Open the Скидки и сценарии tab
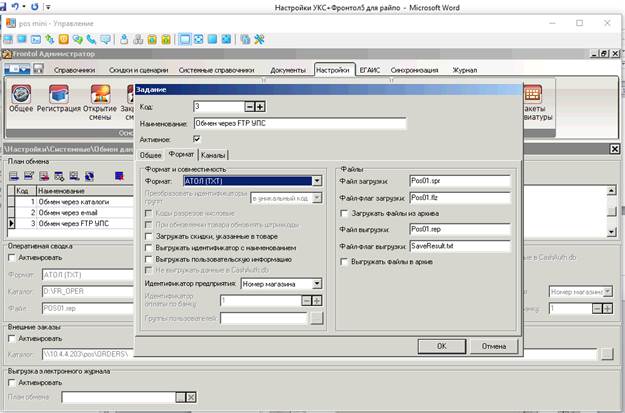This screenshot has height=413, width=625. coord(138,70)
